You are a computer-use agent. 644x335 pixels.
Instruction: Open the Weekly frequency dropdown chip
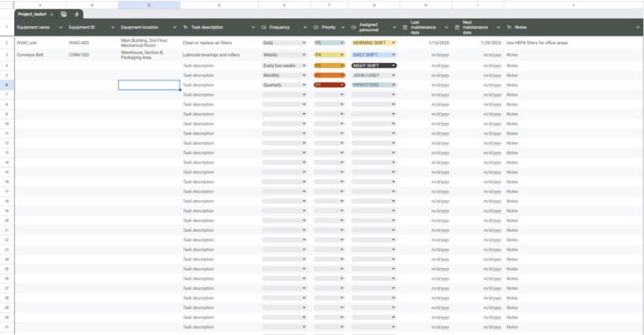(284, 54)
